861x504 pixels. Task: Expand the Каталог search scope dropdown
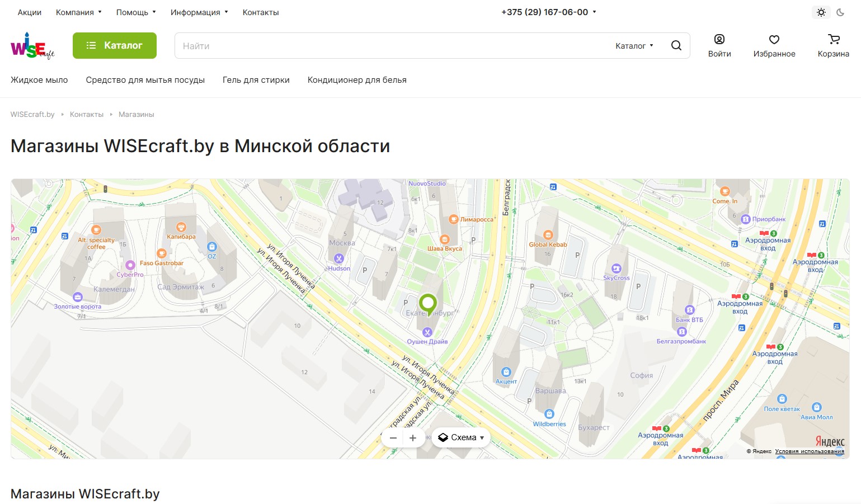[634, 46]
